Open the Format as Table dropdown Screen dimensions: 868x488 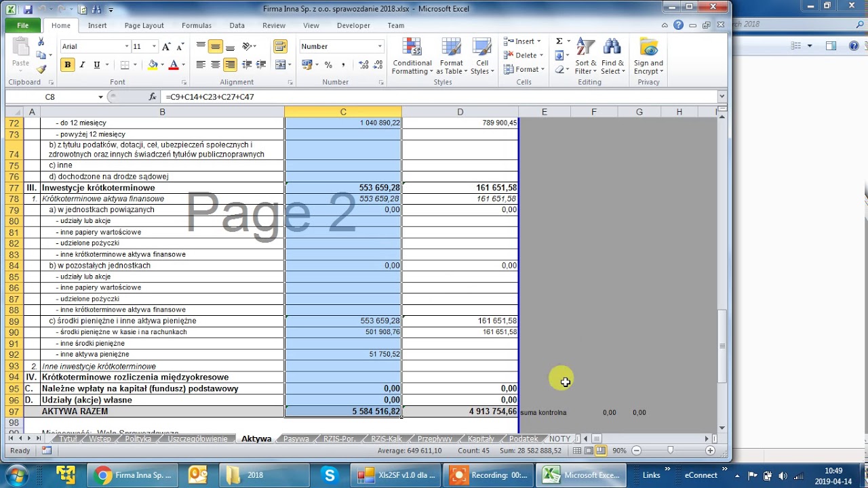pos(452,56)
